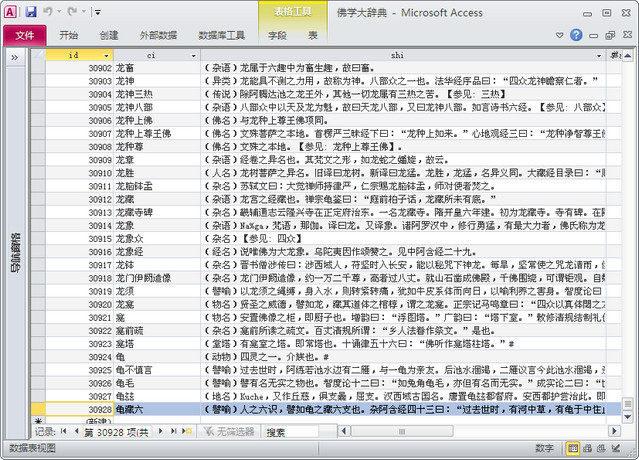
Task: Go to first record navigation icon
Action: pyautogui.click(x=63, y=431)
